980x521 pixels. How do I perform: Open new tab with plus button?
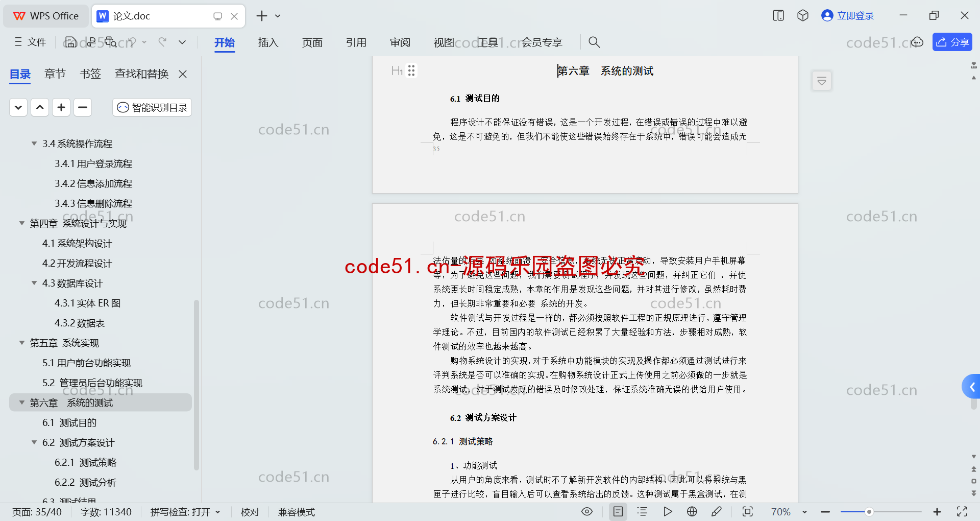click(262, 16)
